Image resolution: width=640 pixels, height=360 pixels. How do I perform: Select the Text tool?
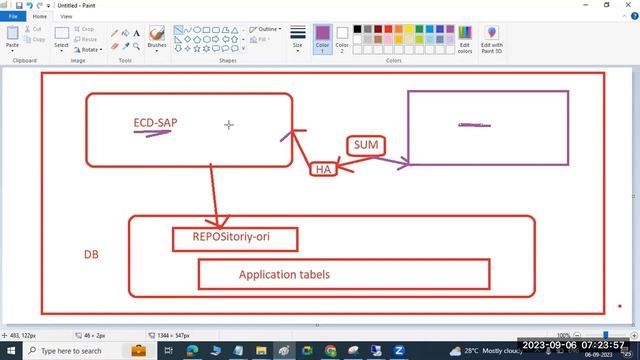(x=136, y=33)
